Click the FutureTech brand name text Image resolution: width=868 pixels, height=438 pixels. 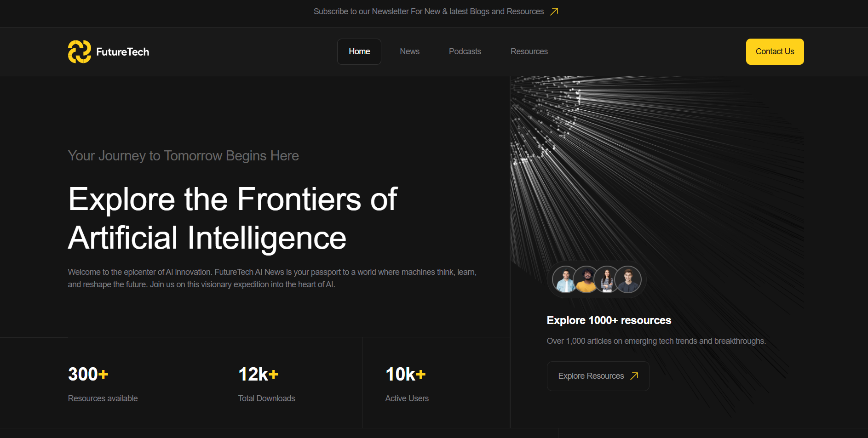(123, 52)
